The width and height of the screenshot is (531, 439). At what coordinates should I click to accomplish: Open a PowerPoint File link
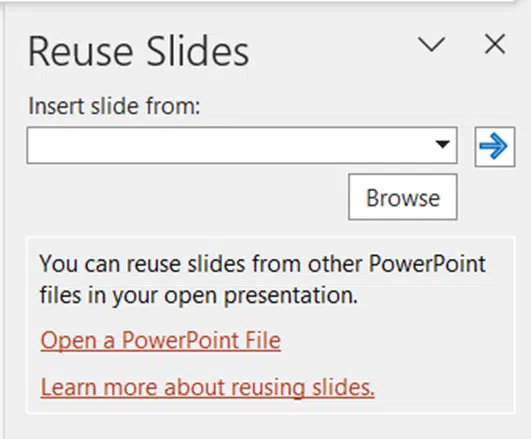pyautogui.click(x=161, y=340)
